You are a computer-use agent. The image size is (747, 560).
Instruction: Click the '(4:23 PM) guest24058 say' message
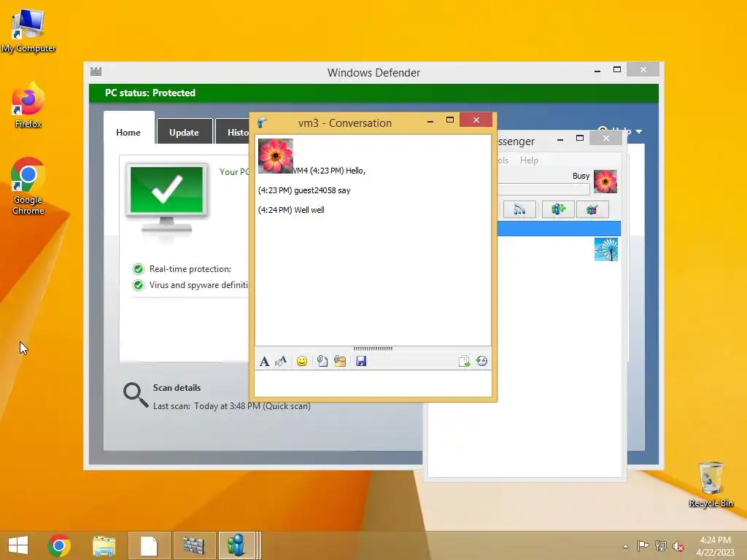[x=304, y=190]
